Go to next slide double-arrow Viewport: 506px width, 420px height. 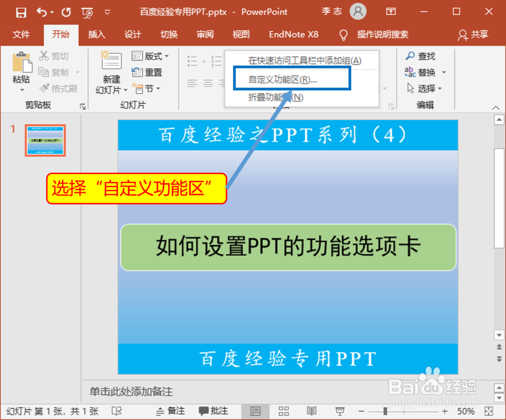click(x=499, y=359)
